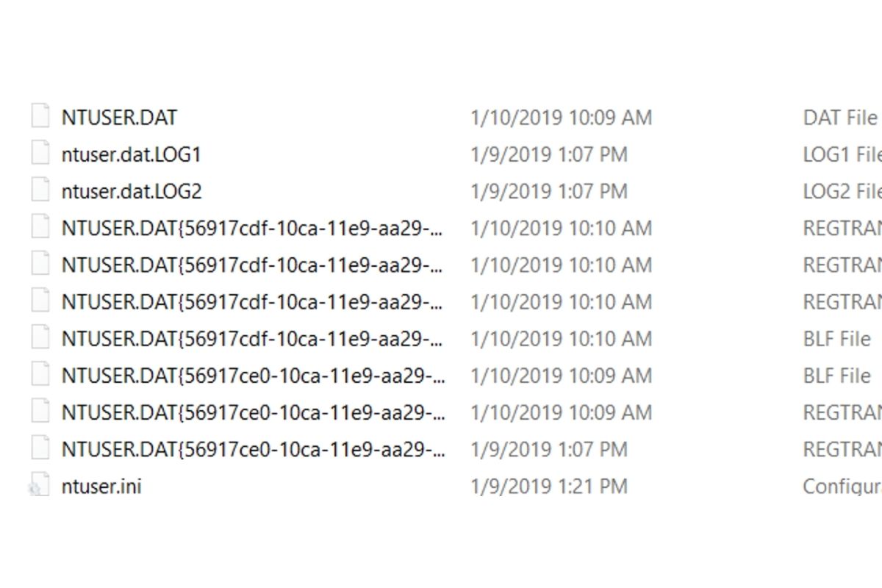Click the DAT File type cell

tap(840, 118)
